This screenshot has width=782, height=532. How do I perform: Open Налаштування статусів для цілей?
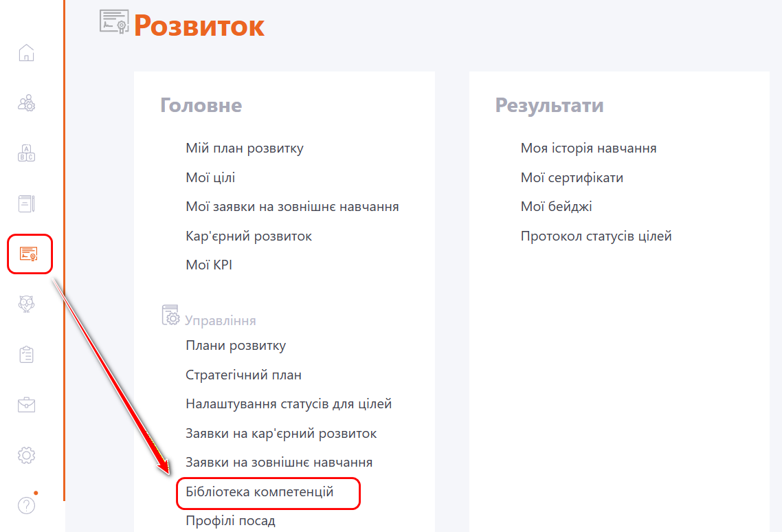click(289, 403)
